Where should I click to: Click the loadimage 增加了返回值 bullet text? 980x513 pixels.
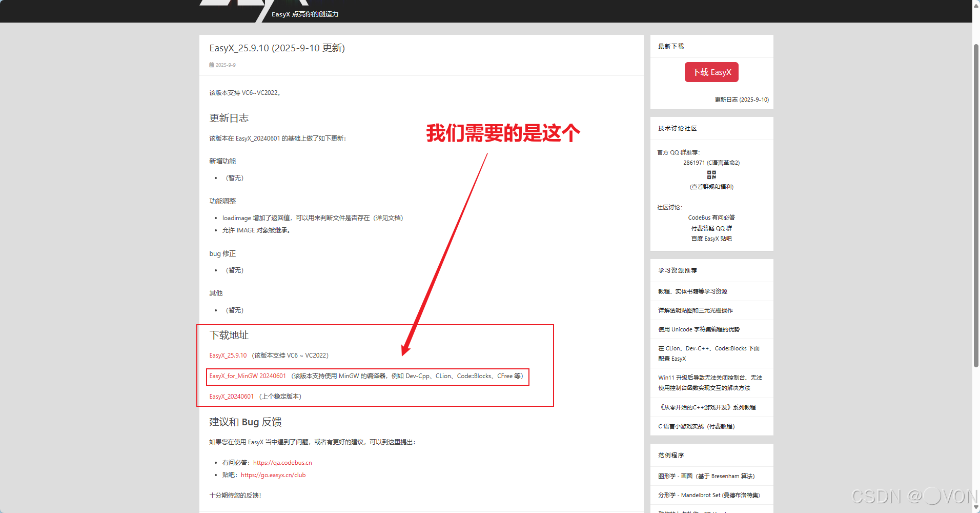(x=313, y=218)
